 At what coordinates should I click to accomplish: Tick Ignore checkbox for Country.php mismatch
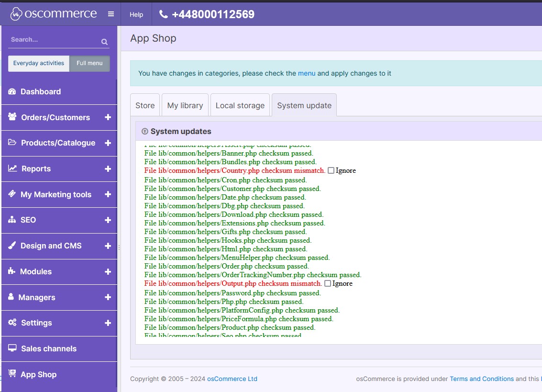[x=331, y=170]
